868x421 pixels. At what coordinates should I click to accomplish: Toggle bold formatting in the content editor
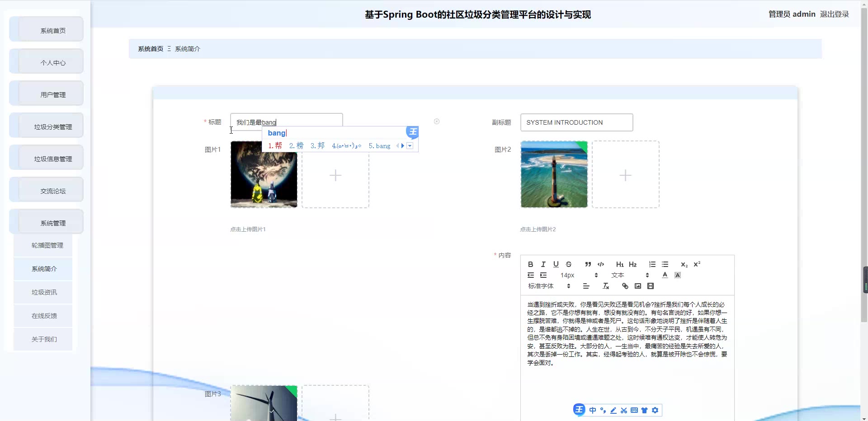[x=530, y=264]
